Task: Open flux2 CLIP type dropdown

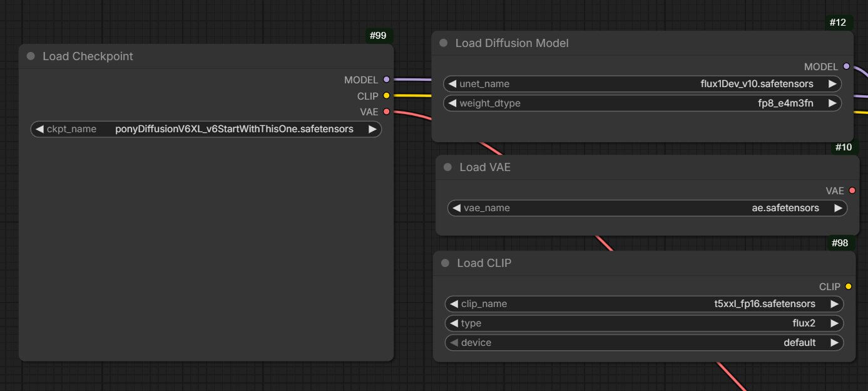Action: tap(644, 323)
